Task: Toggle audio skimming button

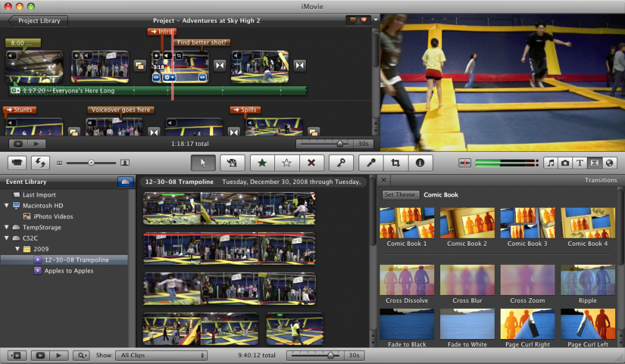Action: pos(464,163)
